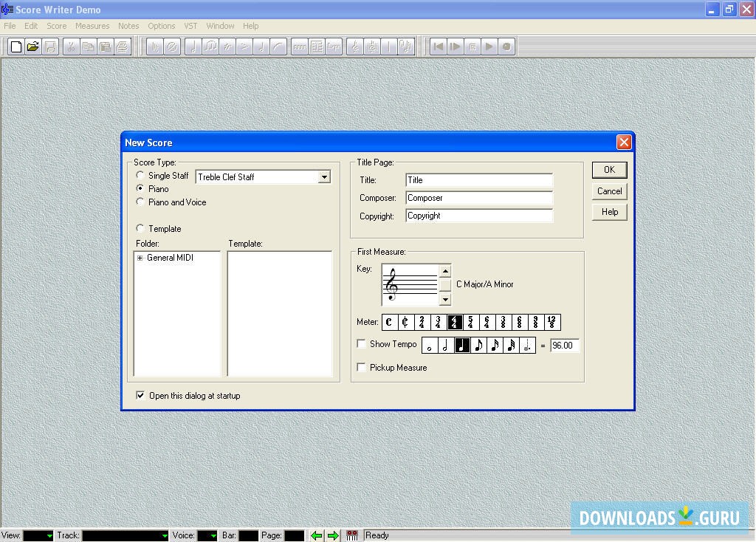756x542 pixels.
Task: Choose the common time C meter
Action: 389,322
